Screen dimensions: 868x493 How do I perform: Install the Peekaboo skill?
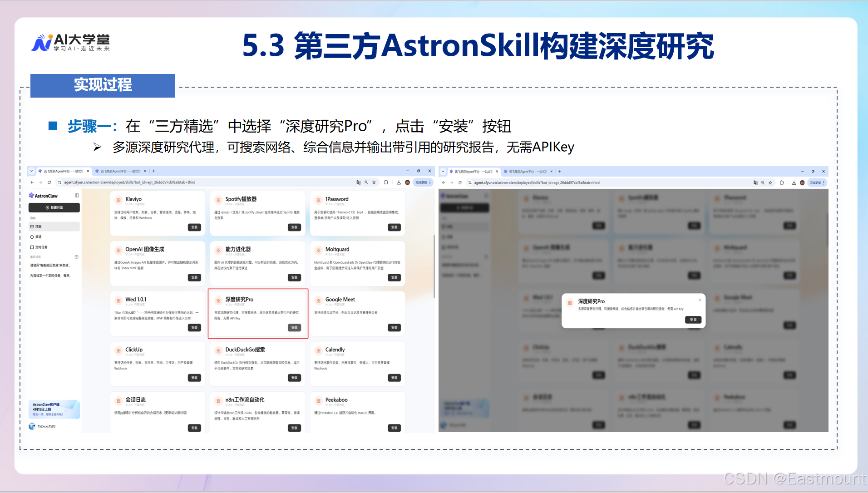point(394,428)
